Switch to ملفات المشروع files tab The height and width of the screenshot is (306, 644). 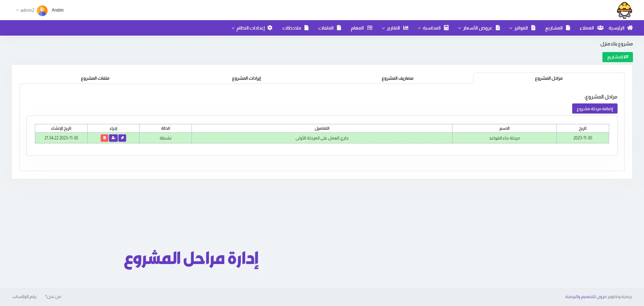[x=95, y=78]
